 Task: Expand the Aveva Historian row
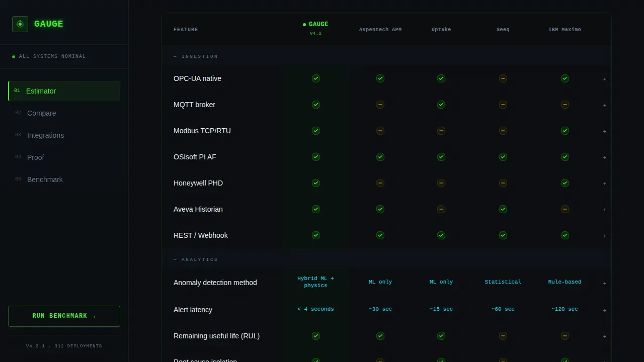[604, 210]
